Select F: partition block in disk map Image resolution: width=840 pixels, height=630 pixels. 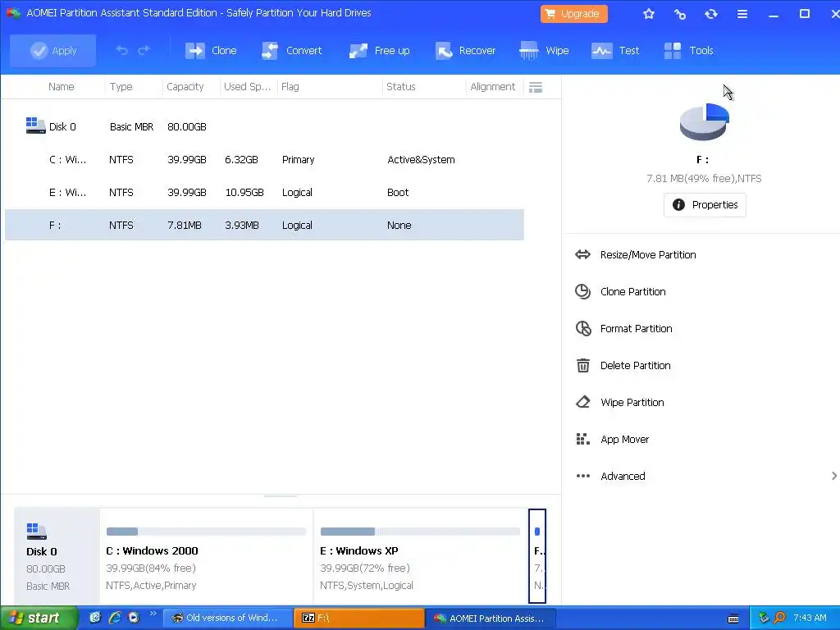(537, 556)
